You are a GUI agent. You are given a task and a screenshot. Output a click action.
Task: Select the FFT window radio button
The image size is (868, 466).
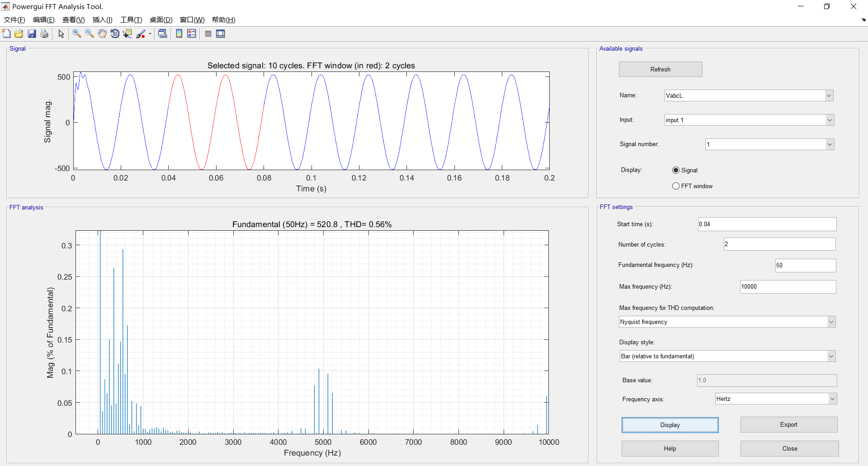tap(676, 186)
